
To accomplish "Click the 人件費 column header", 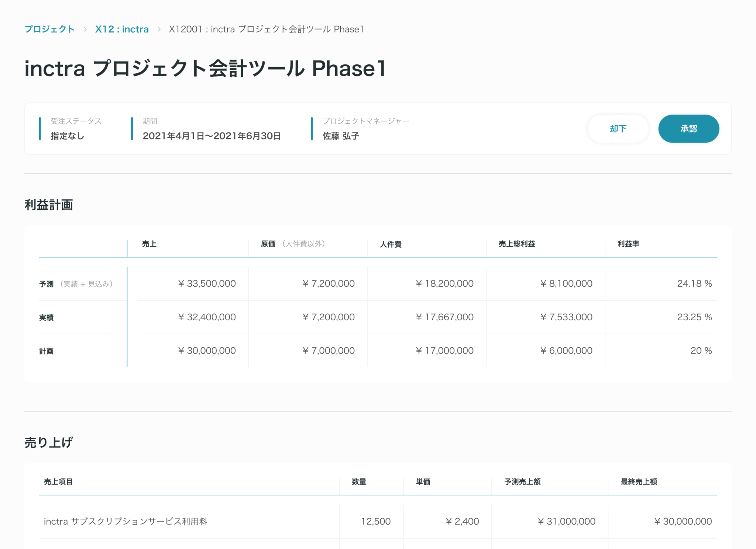I will (391, 244).
